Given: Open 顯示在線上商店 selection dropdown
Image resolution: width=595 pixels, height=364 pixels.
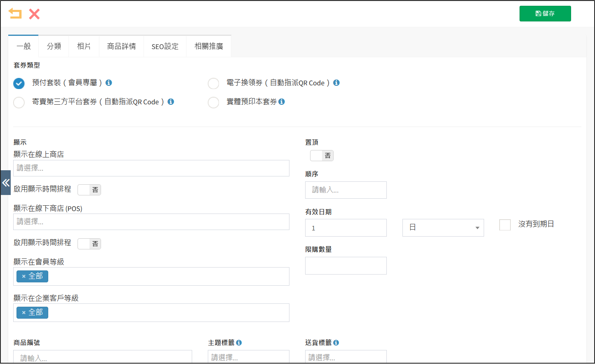Looking at the screenshot, I should coord(151,168).
